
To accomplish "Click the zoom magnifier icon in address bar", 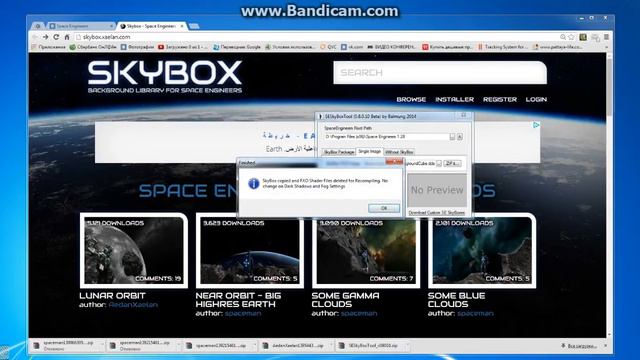I will [563, 37].
